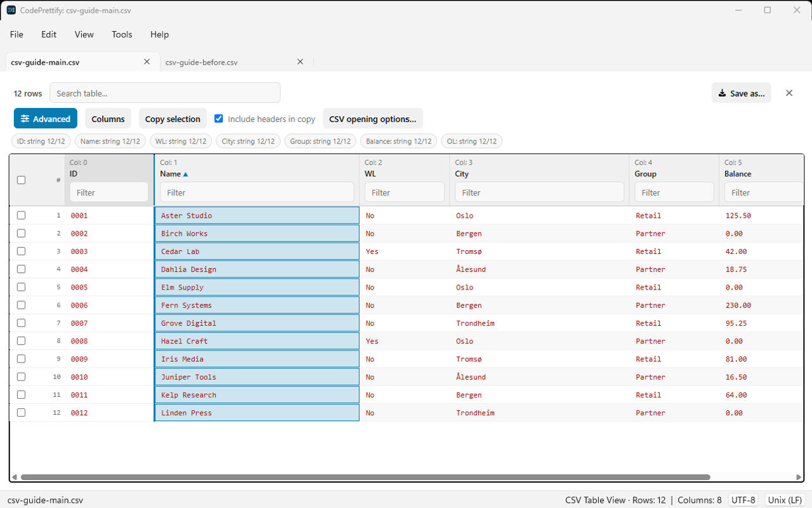Select the WL cell 'Yes' in row 3
The height and width of the screenshot is (508, 812).
405,251
